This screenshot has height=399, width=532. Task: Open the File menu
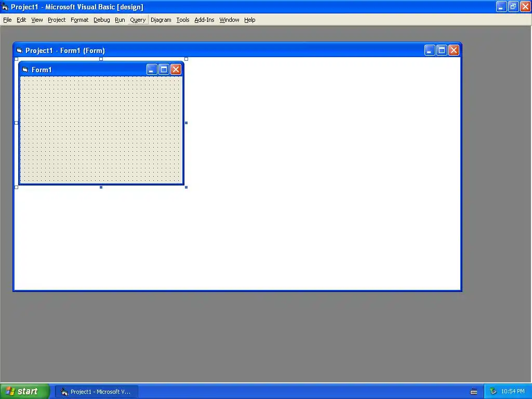click(7, 20)
